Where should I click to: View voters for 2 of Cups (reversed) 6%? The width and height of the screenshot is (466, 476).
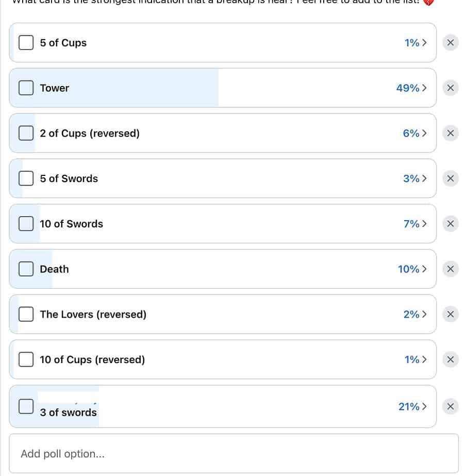[x=415, y=133]
